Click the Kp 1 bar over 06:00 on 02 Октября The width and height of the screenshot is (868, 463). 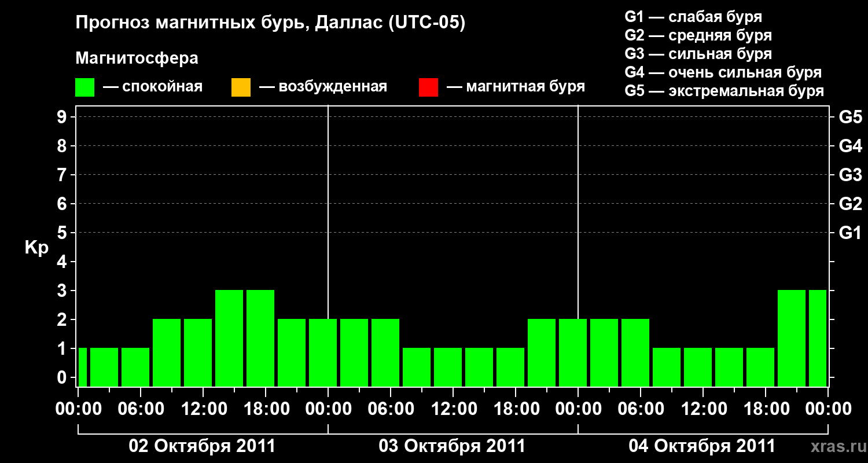click(135, 367)
